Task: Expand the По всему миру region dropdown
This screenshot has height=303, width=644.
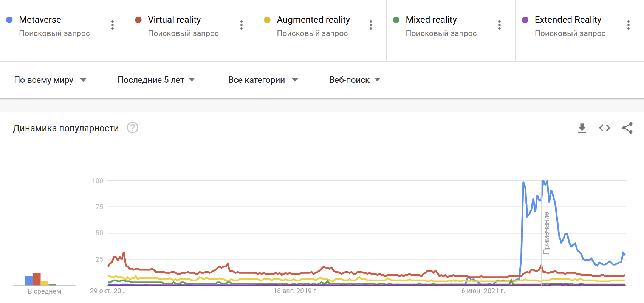Action: click(x=50, y=80)
